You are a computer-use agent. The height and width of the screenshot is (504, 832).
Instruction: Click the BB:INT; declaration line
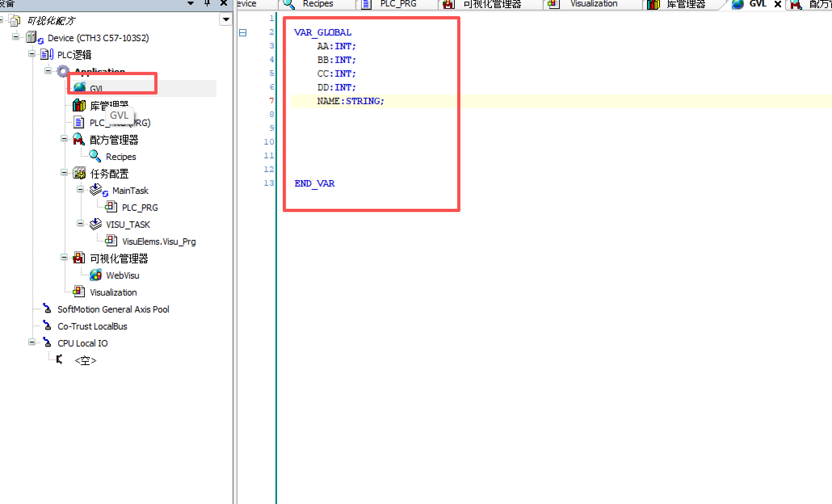pyautogui.click(x=336, y=60)
